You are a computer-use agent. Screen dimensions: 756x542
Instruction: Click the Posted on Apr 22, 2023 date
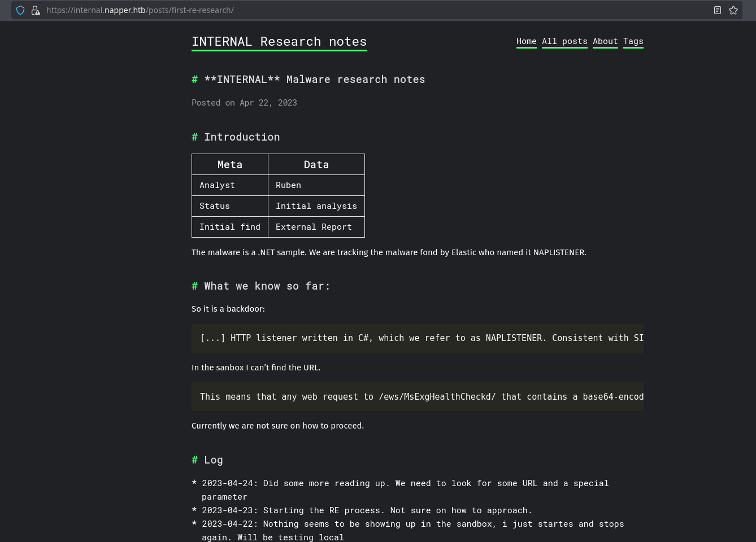point(244,103)
